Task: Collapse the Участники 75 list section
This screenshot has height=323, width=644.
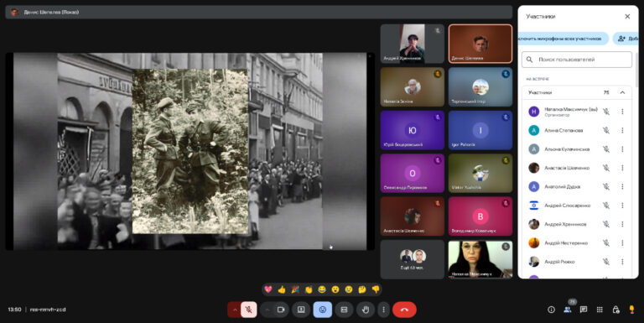Action: point(622,92)
